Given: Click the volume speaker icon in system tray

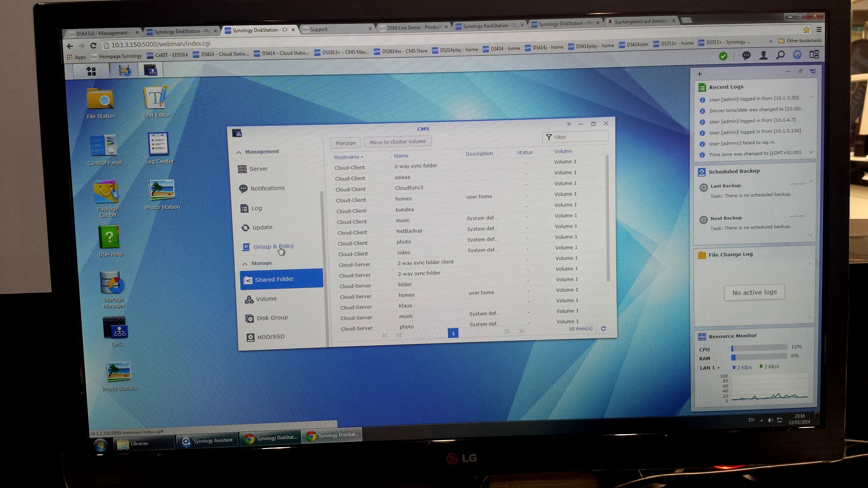Looking at the screenshot, I should [x=770, y=420].
